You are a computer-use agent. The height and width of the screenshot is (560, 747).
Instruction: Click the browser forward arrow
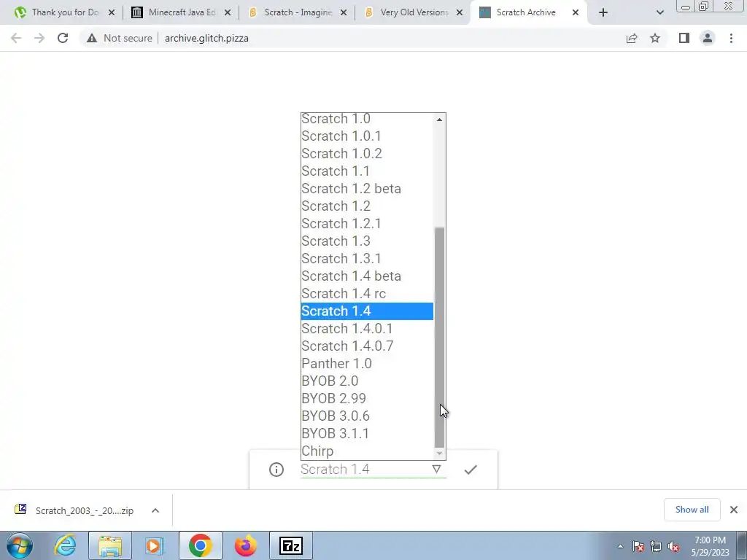click(39, 38)
